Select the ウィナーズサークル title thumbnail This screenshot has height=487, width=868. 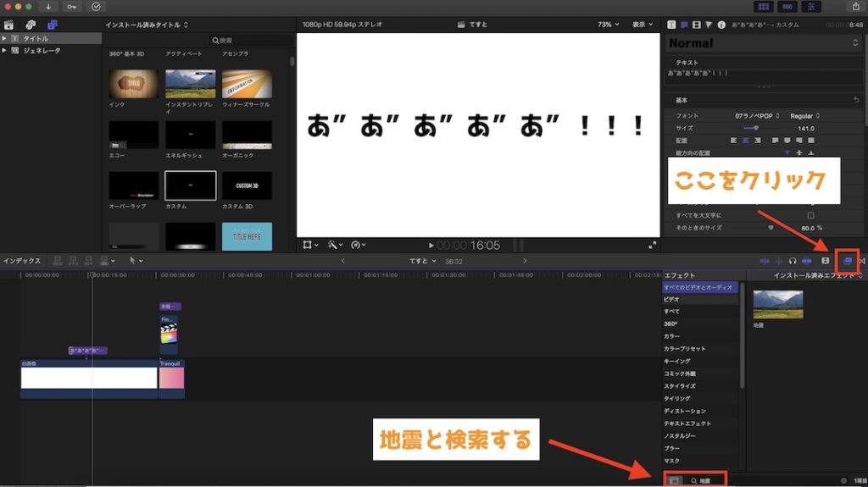(247, 84)
